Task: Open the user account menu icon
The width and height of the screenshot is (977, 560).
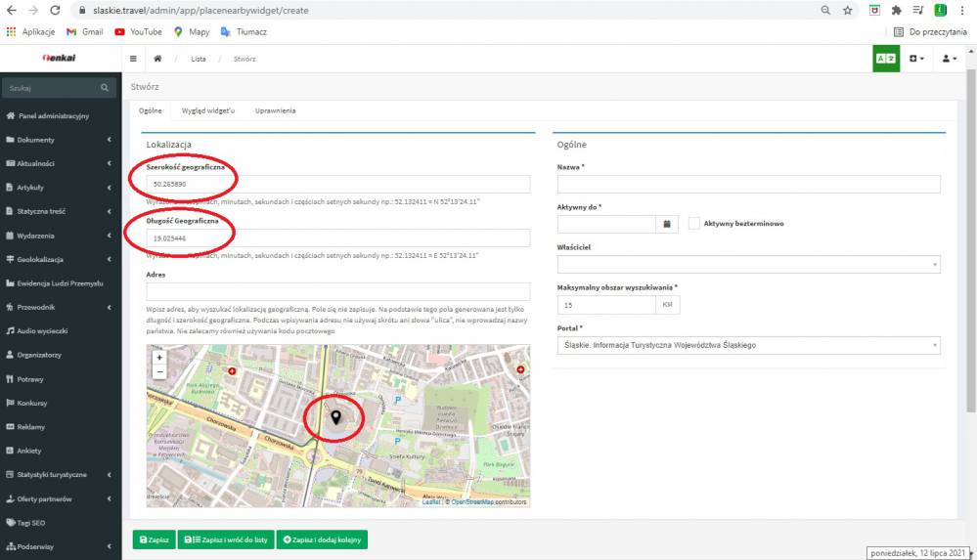Action: click(949, 59)
